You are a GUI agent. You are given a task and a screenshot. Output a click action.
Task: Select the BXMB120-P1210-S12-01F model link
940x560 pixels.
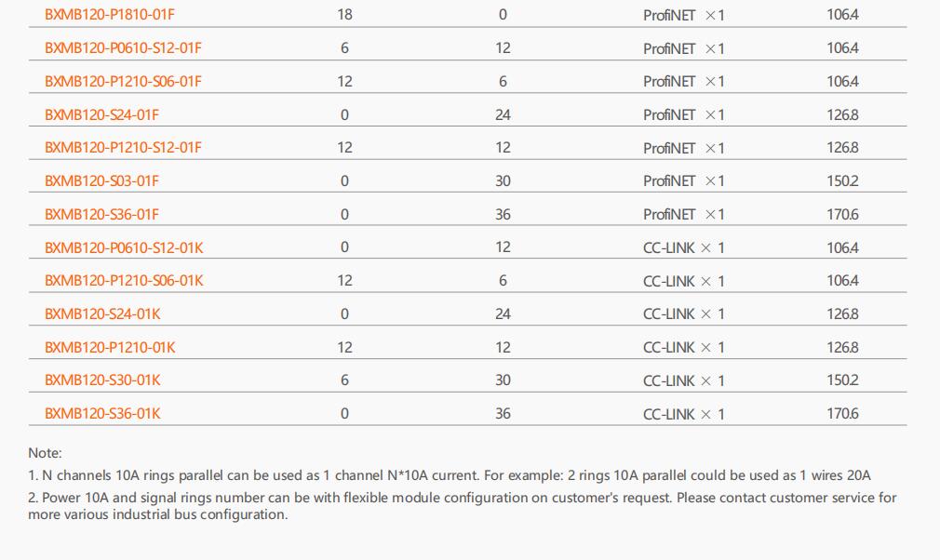(x=123, y=147)
